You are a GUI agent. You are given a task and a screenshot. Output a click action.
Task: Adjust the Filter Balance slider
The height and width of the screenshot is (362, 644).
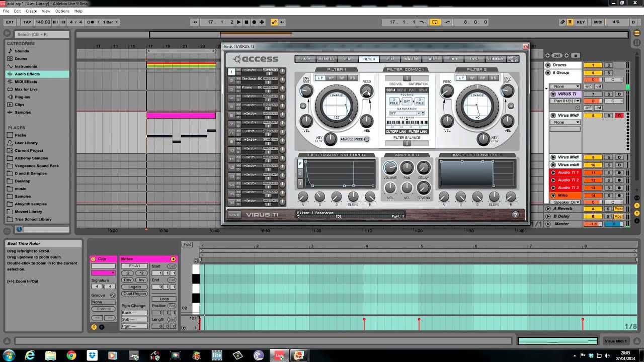click(407, 143)
